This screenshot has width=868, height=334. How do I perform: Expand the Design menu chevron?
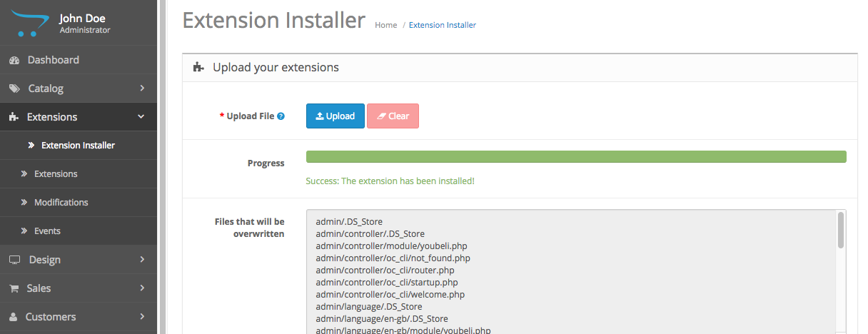(x=142, y=260)
